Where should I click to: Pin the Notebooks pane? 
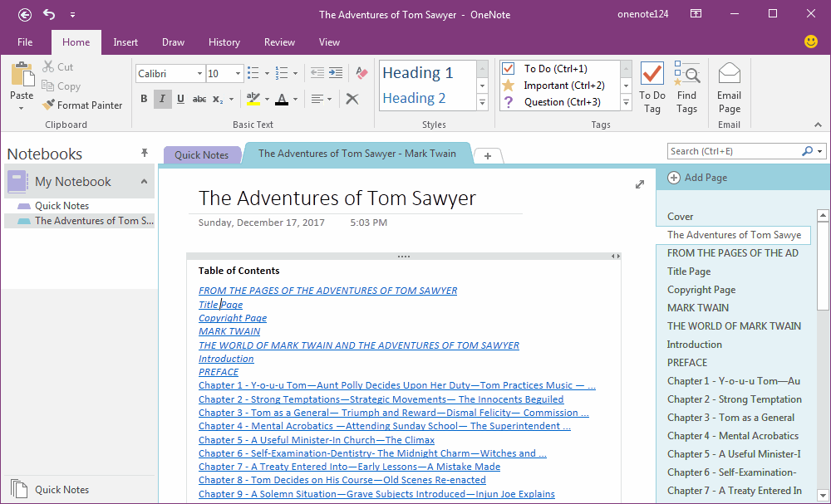pos(144,153)
